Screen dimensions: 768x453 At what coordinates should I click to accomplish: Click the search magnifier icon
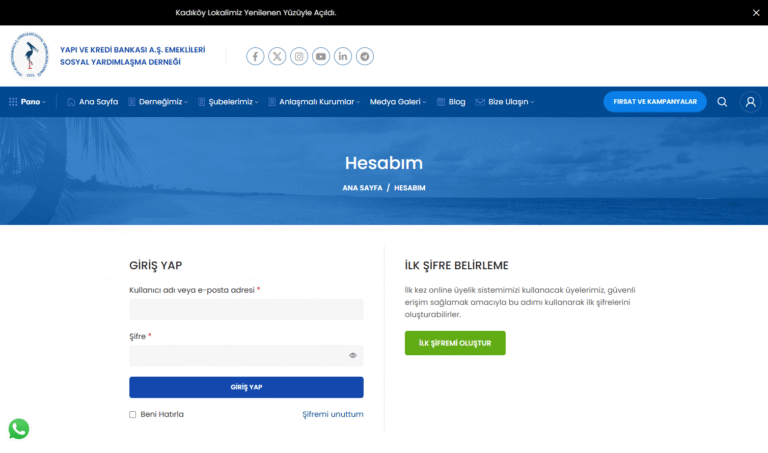pyautogui.click(x=722, y=102)
